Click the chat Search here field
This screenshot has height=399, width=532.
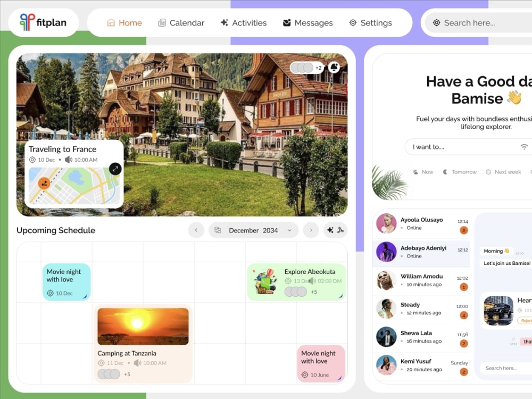click(506, 368)
